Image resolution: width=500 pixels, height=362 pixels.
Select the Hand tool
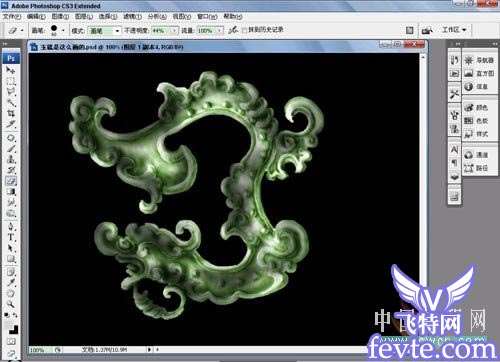click(11, 293)
